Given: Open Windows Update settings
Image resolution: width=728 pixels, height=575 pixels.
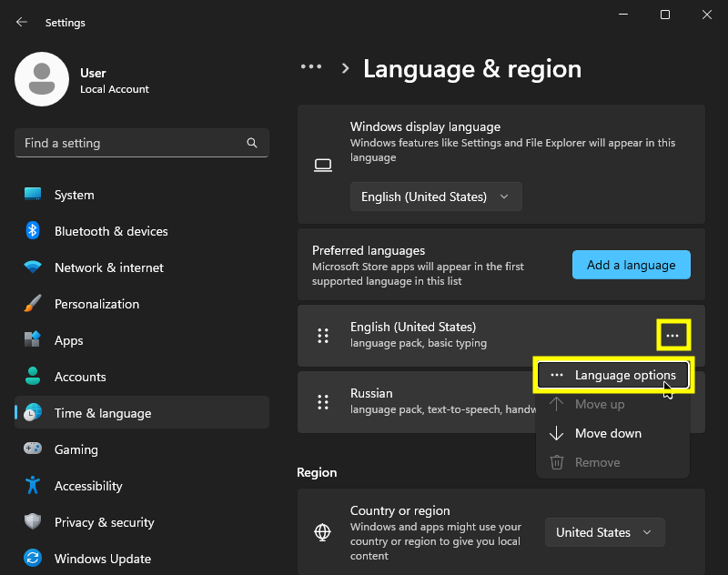Looking at the screenshot, I should [x=102, y=559].
